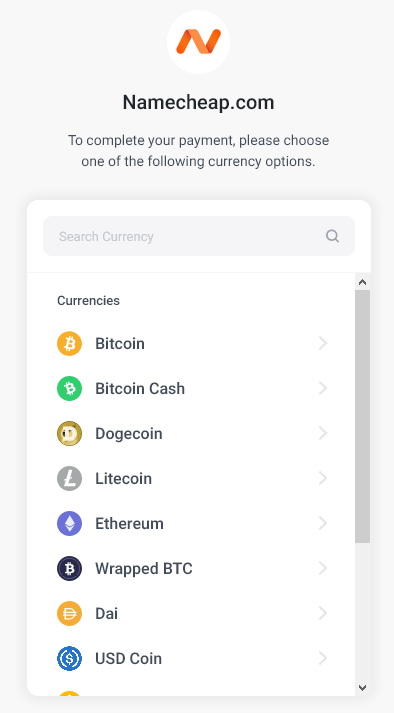Click the Namecheap logo icon
This screenshot has width=394, height=713.
pyautogui.click(x=198, y=42)
